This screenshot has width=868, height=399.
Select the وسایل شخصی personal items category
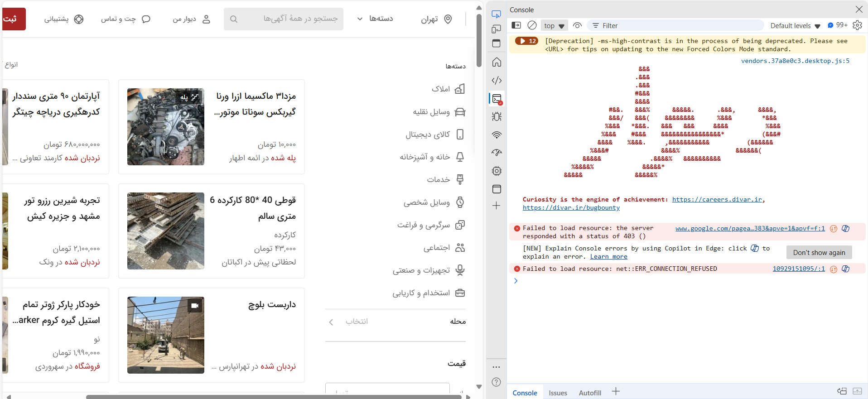coord(434,202)
